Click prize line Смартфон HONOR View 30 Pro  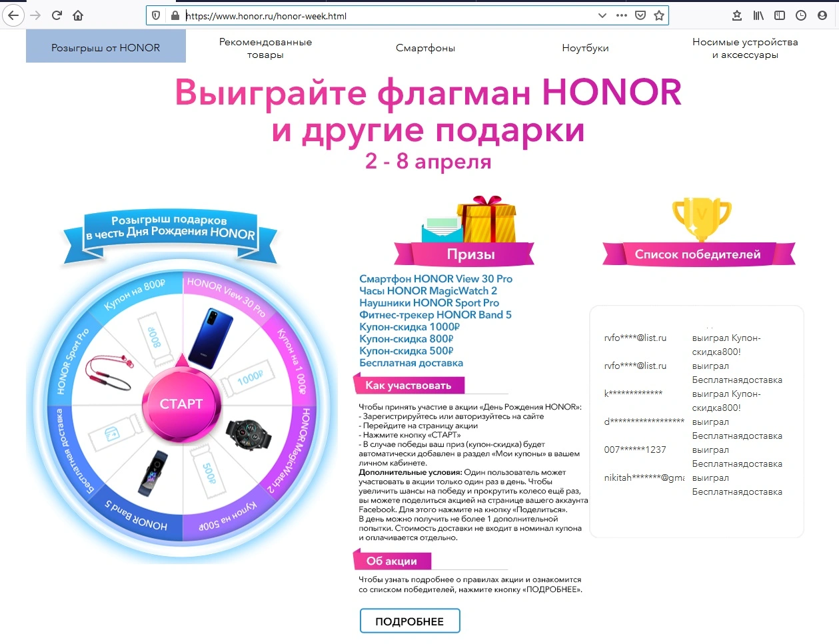coord(436,279)
